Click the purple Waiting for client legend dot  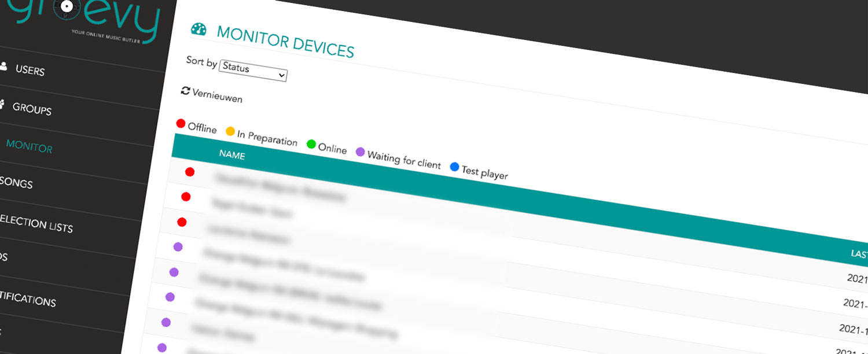tap(360, 152)
